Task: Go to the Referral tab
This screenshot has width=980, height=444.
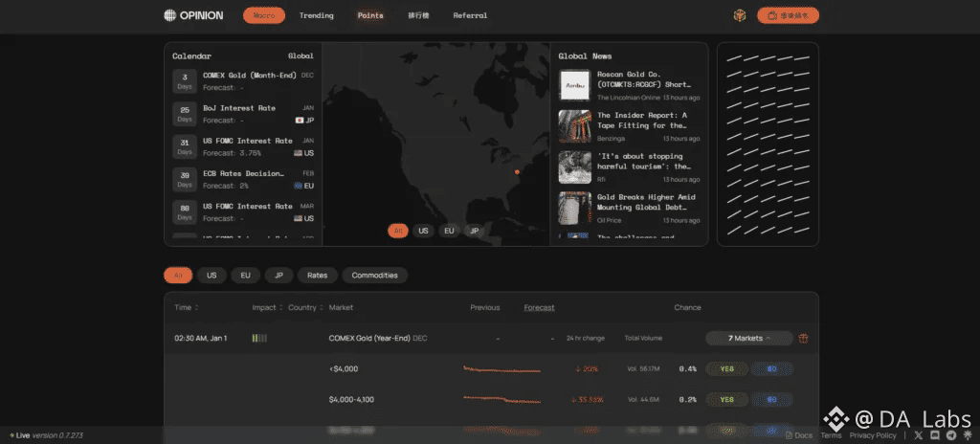Action: (x=470, y=15)
